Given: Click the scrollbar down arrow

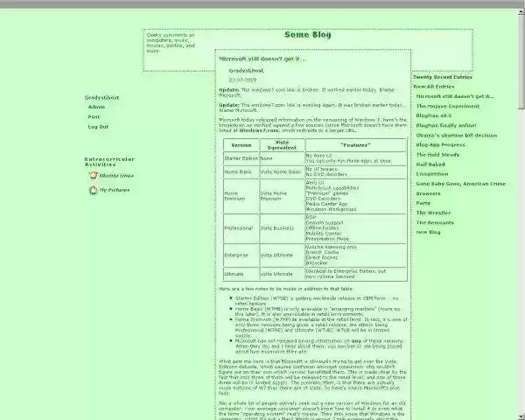Looking at the screenshot, I should [521, 416].
